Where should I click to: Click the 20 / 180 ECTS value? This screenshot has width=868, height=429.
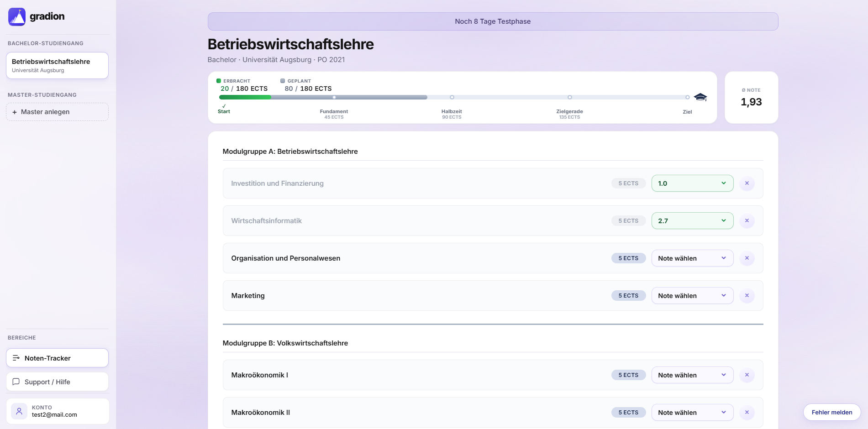tap(244, 89)
